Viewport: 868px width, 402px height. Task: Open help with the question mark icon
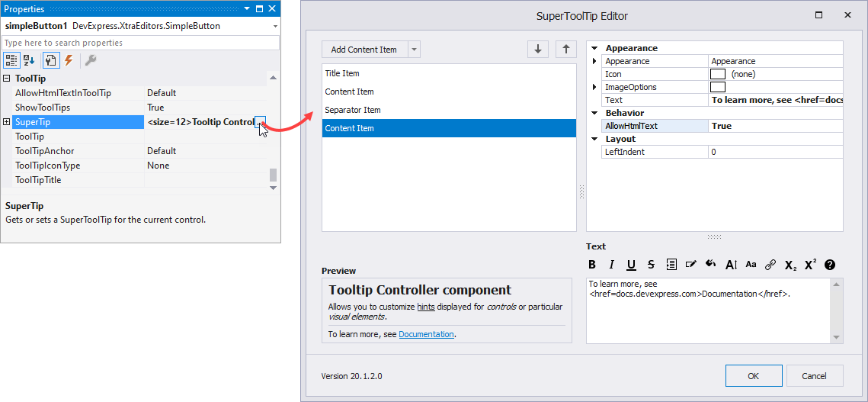pyautogui.click(x=830, y=265)
